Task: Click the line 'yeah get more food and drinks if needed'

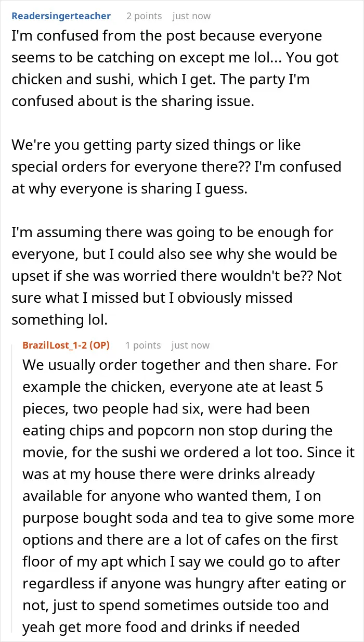Action: tap(161, 627)
